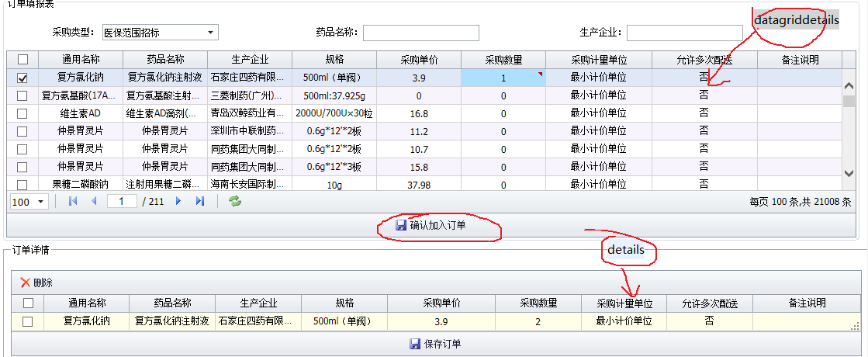Click 保存订单 to save order
Screen dimensions: 868x357
434,344
